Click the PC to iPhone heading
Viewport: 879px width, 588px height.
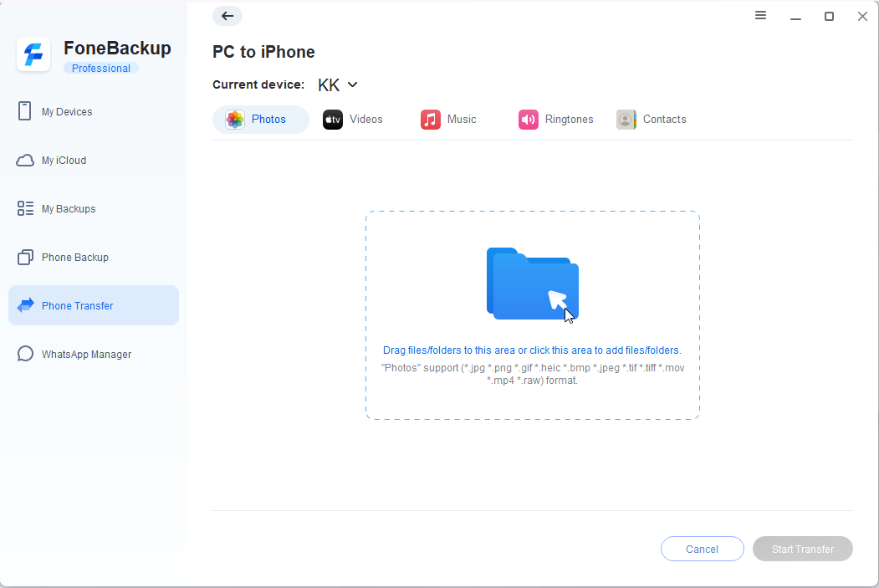tap(263, 52)
